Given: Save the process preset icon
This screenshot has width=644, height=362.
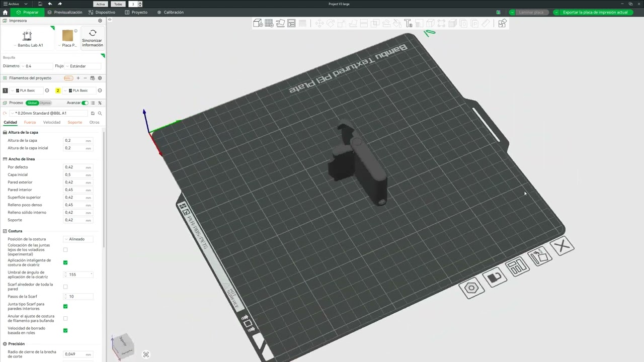Looking at the screenshot, I should (93, 113).
